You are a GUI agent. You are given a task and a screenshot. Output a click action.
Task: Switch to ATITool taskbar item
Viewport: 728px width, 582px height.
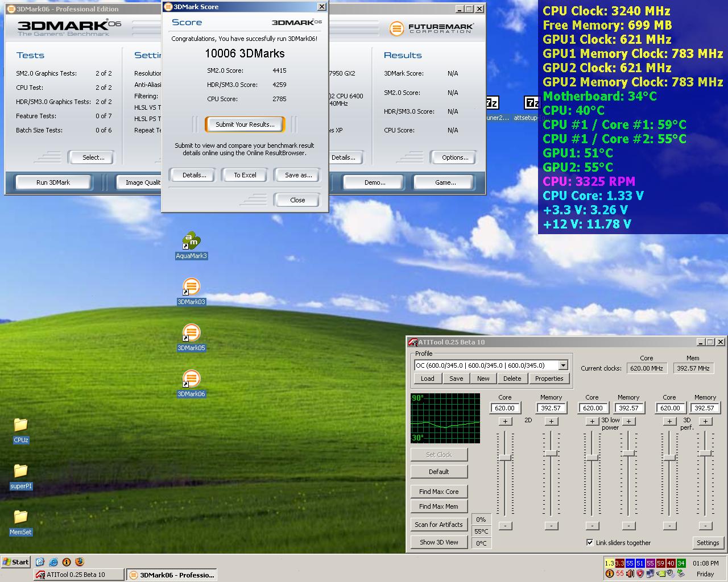tap(78, 575)
